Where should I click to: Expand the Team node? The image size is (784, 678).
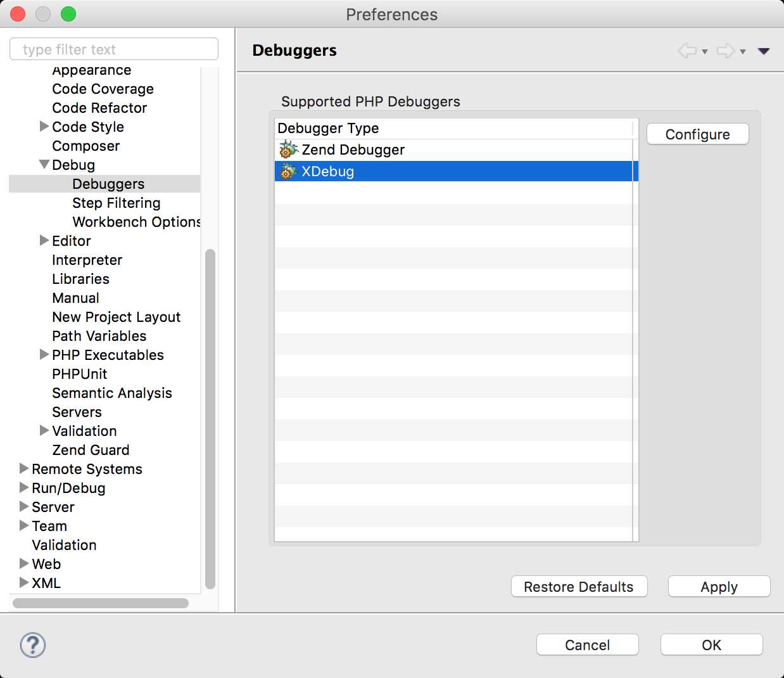pos(24,525)
